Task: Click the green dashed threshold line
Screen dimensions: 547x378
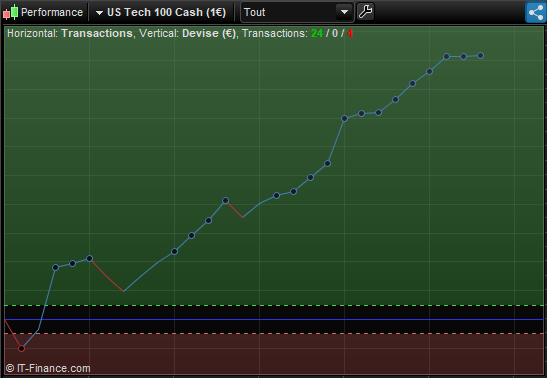Action: pos(274,305)
